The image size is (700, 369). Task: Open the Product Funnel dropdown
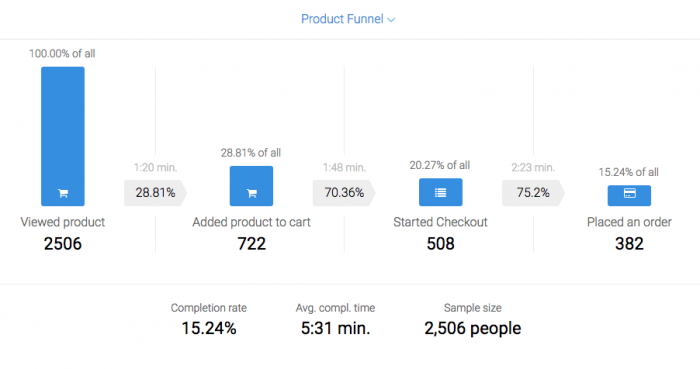(348, 19)
